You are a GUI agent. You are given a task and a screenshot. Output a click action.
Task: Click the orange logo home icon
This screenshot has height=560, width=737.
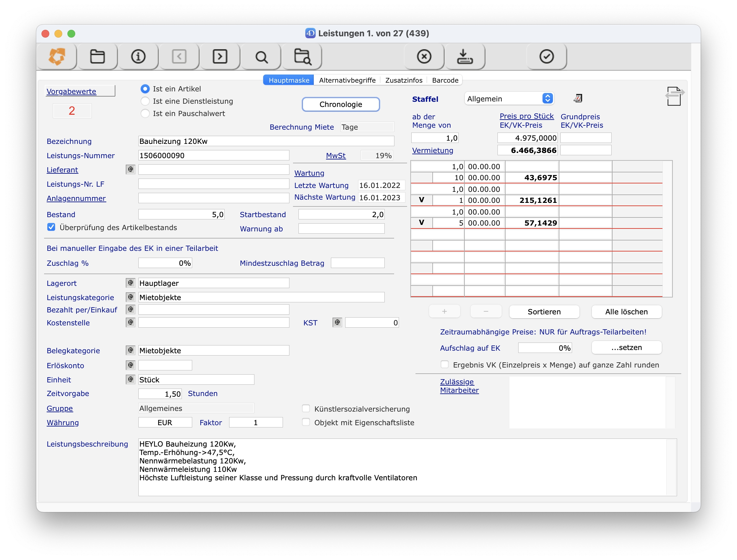pos(57,56)
